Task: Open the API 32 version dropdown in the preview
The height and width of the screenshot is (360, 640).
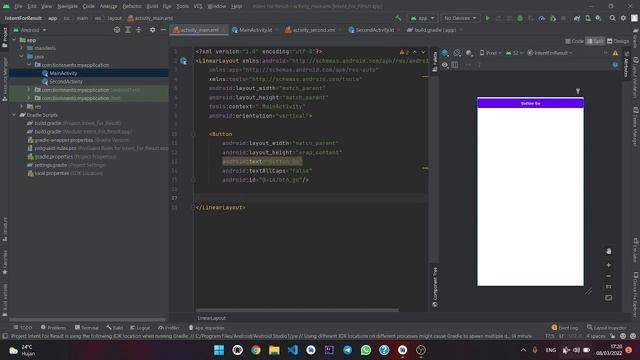Action: click(x=515, y=53)
